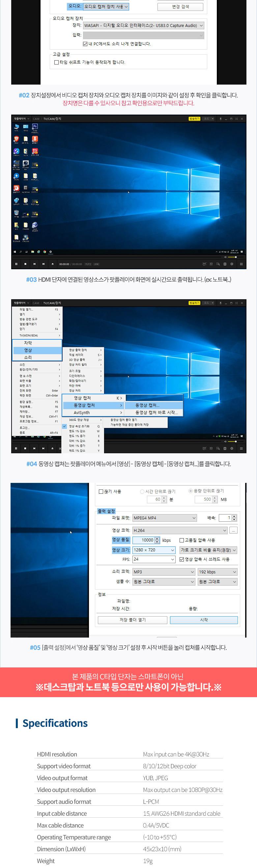Viewport: 257px width, 868px height.
Task: Expand the 파일 포맷 'MPEG4 MP4' dropdown
Action: (164, 518)
